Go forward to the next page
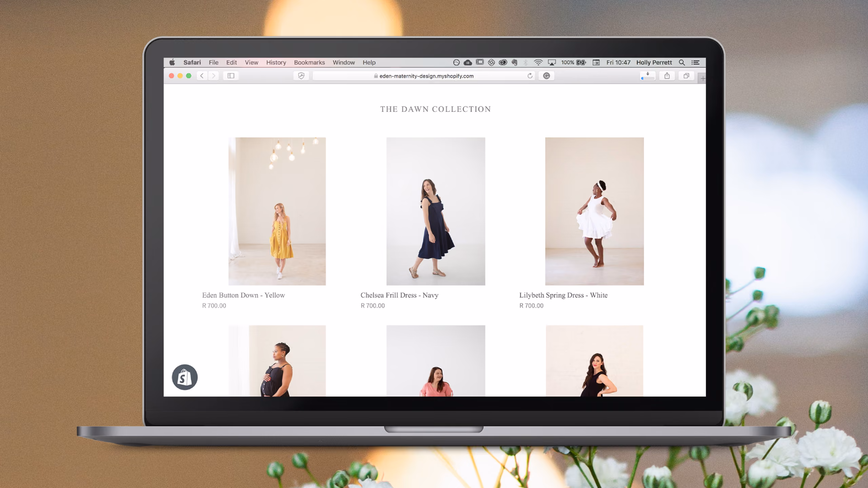The width and height of the screenshot is (868, 488). pyautogui.click(x=213, y=76)
